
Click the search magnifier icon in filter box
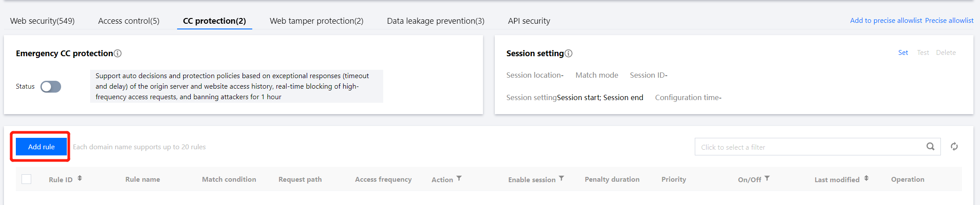click(930, 147)
